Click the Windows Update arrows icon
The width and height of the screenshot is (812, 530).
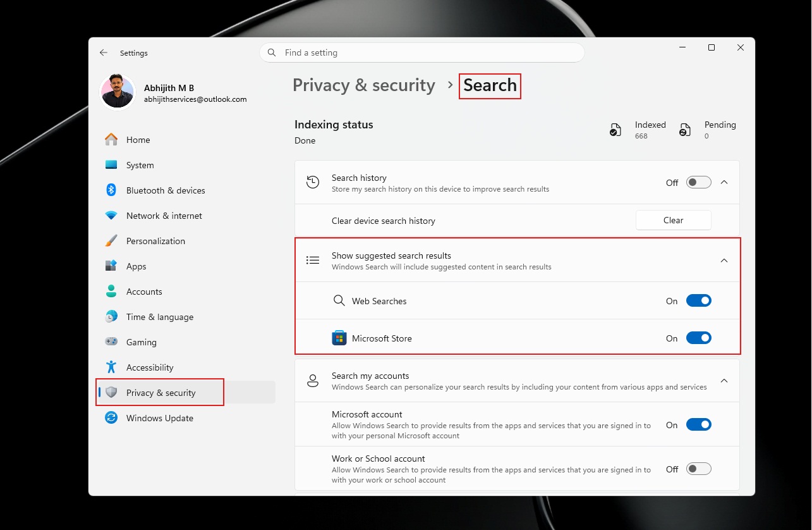tap(111, 418)
